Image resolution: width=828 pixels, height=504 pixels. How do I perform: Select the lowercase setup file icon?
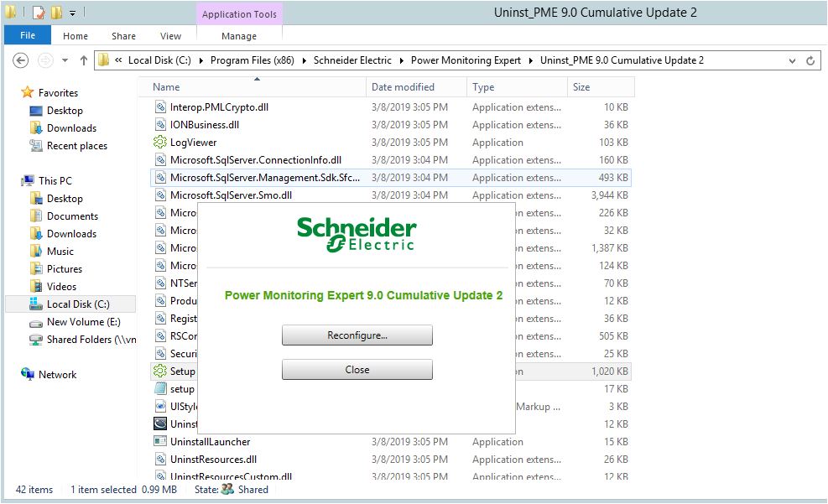(x=160, y=388)
